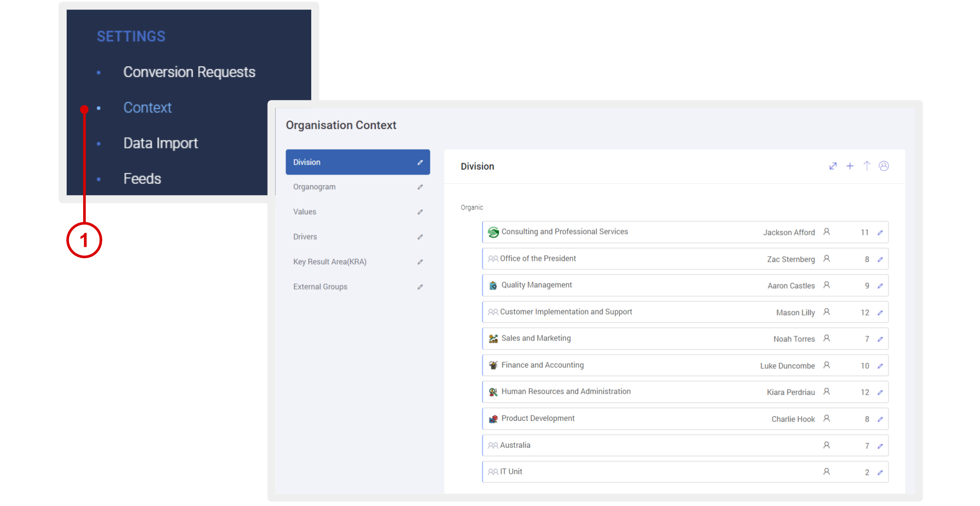Click the edit pencil for Human Resources and Administration
The height and width of the screenshot is (506, 980).
881,392
